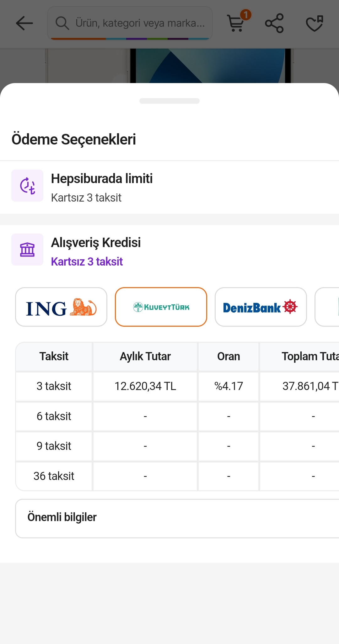339x644 pixels.
Task: Tap the back arrow icon
Action: click(x=24, y=23)
